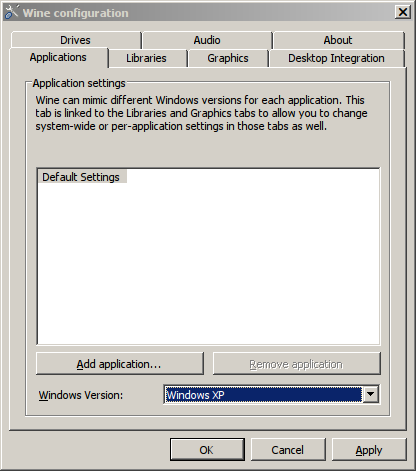The width and height of the screenshot is (416, 471).
Task: Confirm settings with the OK button
Action: coord(207,450)
